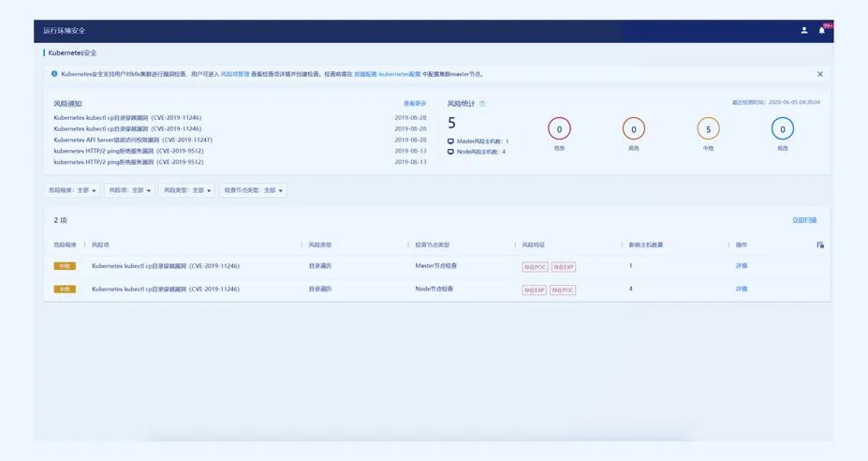Open the 风险项: 全部 filter dropdown
The height and width of the screenshot is (461, 868).
129,190
